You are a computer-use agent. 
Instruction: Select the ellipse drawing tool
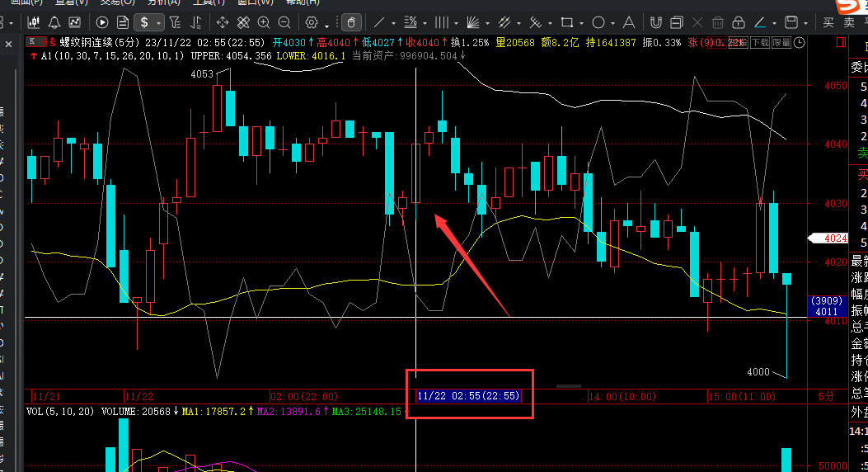pyautogui.click(x=598, y=23)
